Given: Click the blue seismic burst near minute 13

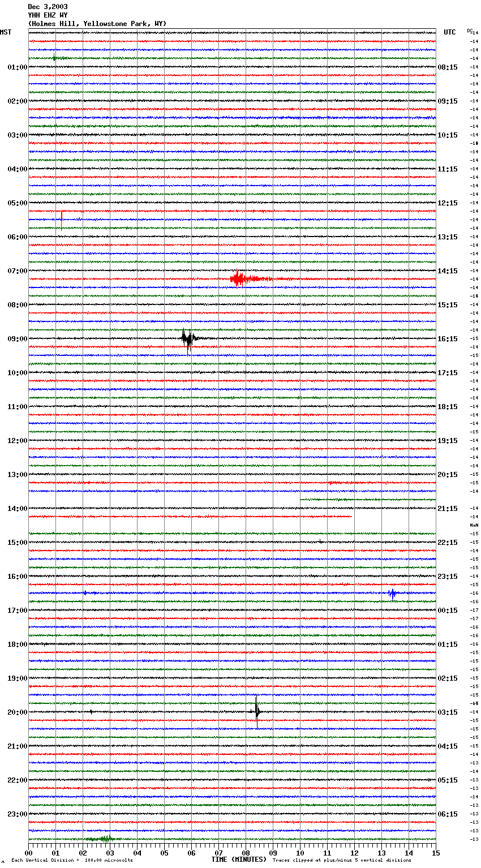Looking at the screenshot, I should [392, 593].
